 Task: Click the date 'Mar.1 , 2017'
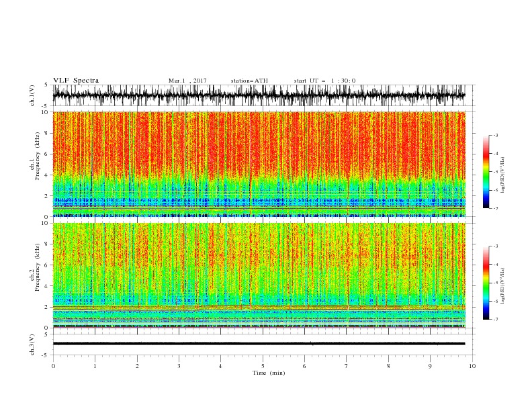(x=187, y=81)
